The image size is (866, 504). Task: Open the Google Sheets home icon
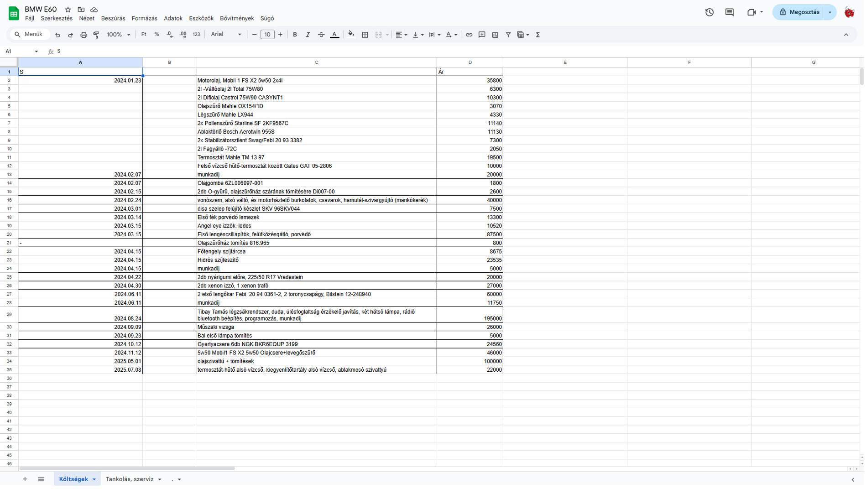[14, 13]
